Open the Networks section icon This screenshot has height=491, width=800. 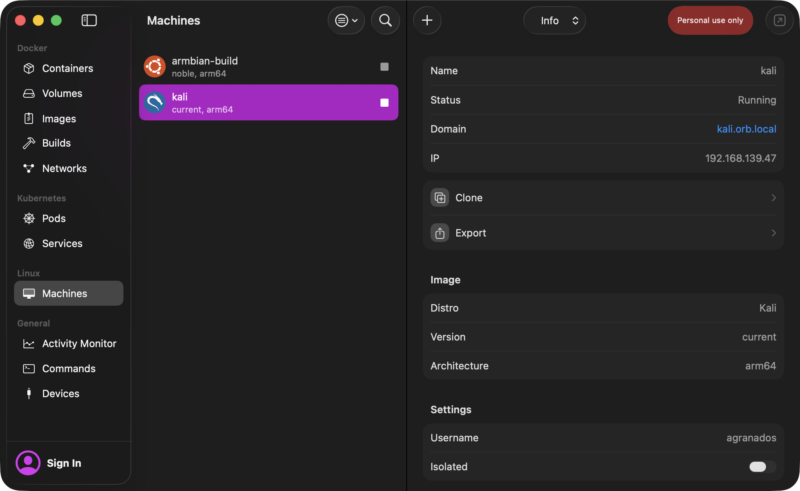coord(29,168)
